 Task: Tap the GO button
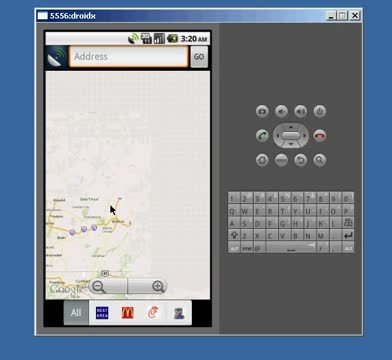tap(199, 57)
